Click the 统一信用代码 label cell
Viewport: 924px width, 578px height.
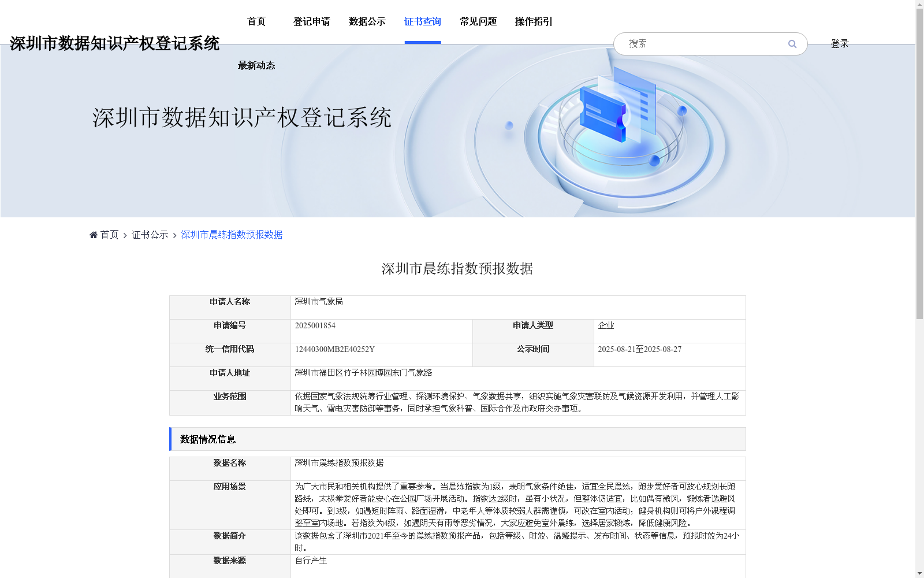coord(230,355)
